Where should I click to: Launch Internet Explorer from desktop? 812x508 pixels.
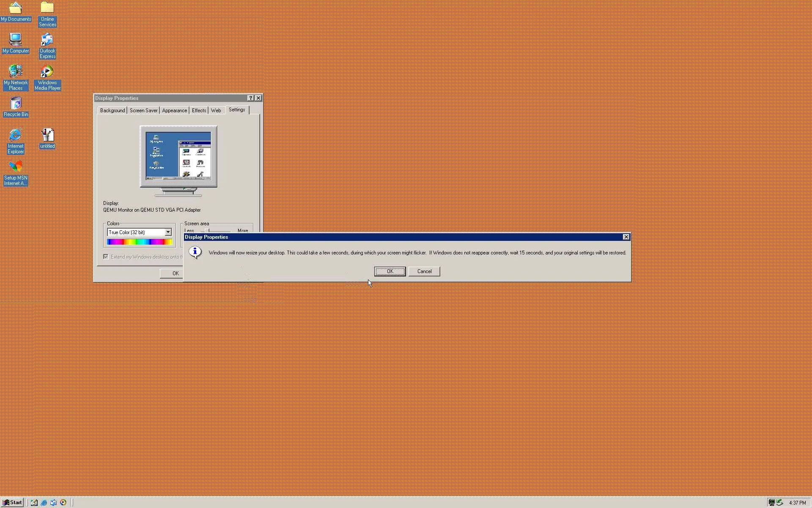click(x=16, y=135)
